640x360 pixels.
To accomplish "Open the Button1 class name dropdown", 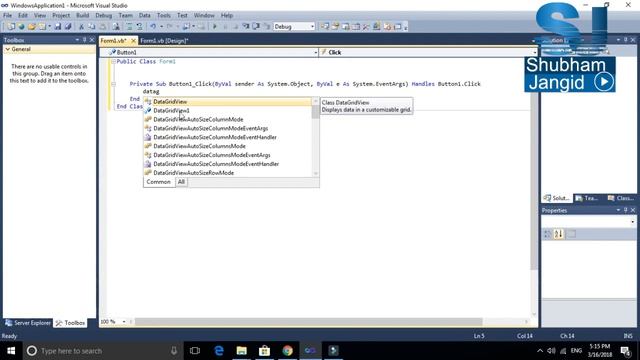I will (316, 53).
